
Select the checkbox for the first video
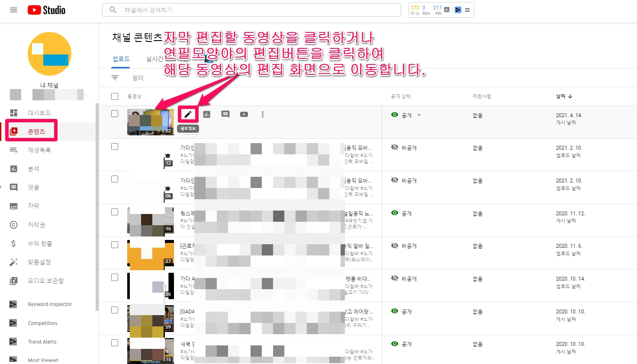pos(115,114)
